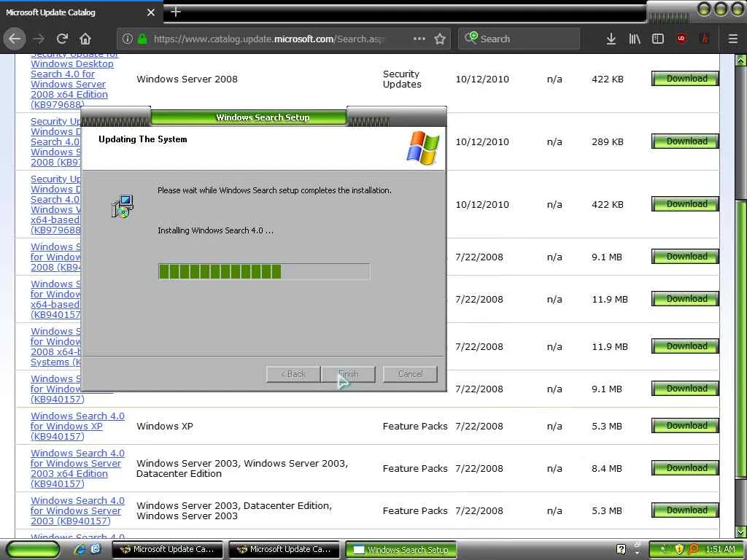Click the 'Windows XP' product cell
The height and width of the screenshot is (560, 747).
[x=164, y=426]
